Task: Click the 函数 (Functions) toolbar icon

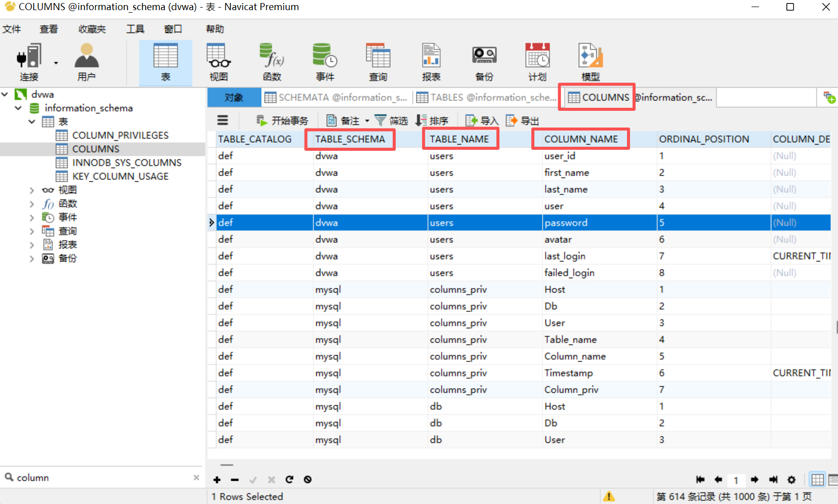Action: tap(272, 61)
